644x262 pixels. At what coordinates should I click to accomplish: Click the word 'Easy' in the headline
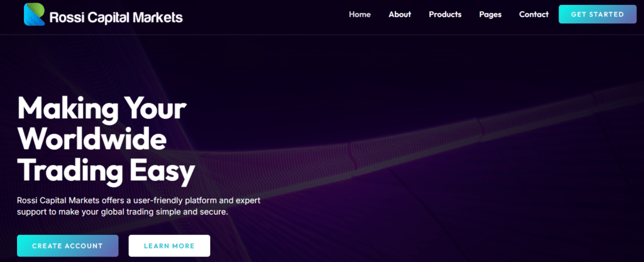162,169
